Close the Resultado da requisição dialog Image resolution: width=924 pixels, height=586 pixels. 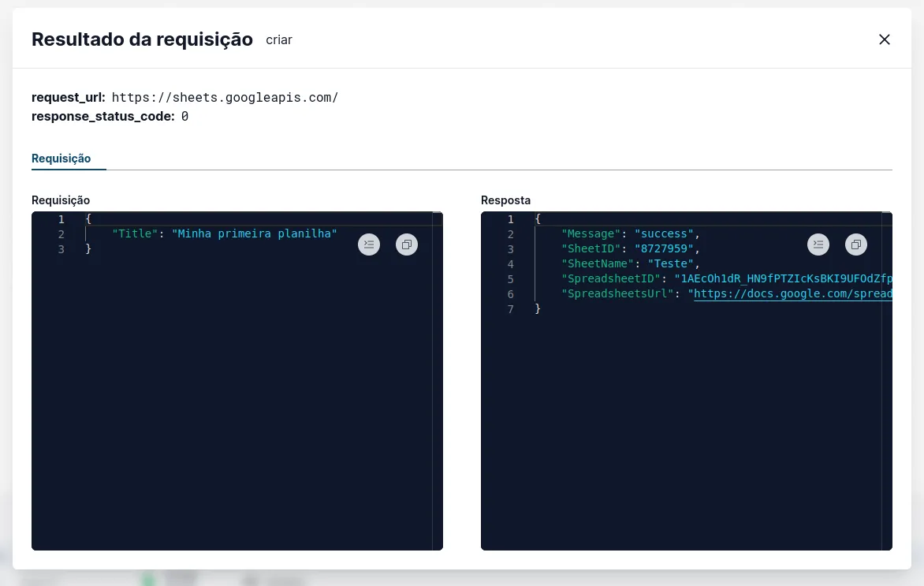[884, 39]
